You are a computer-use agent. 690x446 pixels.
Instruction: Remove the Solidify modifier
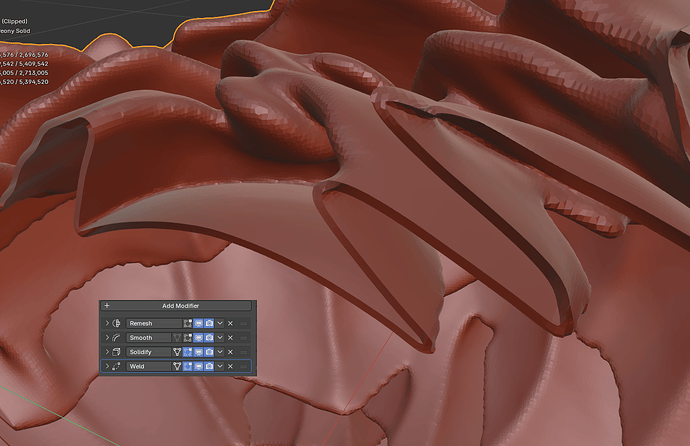click(230, 352)
